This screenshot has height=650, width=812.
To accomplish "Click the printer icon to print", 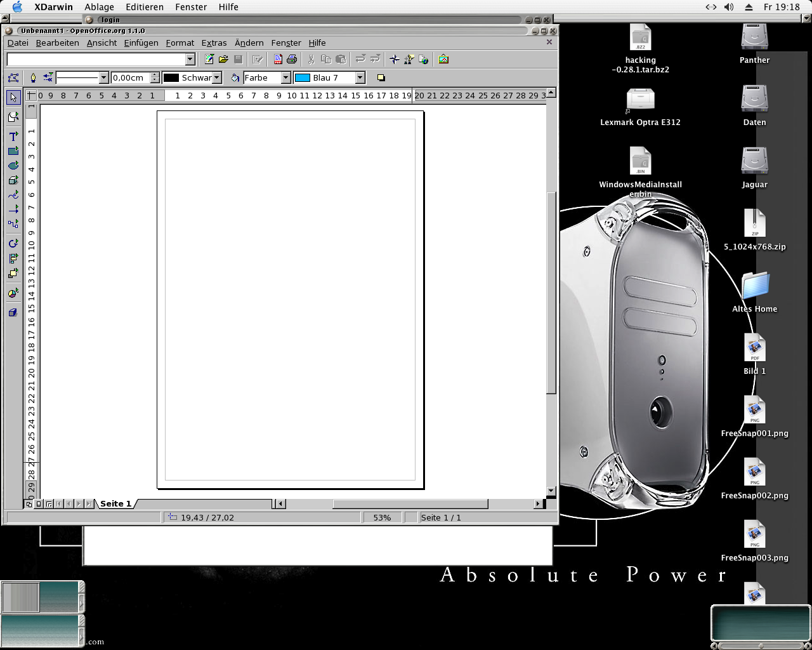I will 292,60.
